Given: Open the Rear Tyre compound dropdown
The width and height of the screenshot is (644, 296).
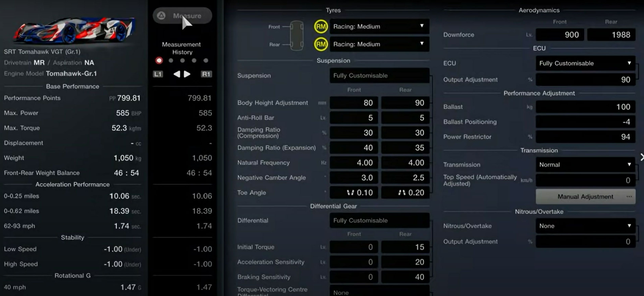Looking at the screenshot, I should pyautogui.click(x=378, y=44).
